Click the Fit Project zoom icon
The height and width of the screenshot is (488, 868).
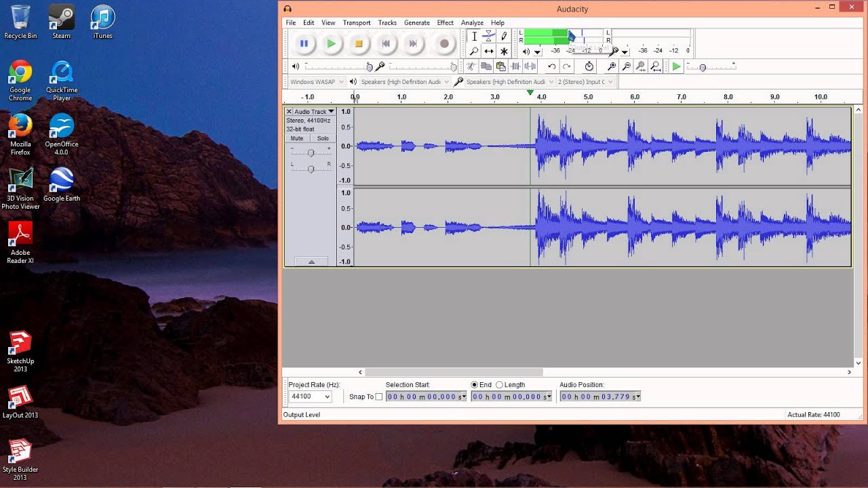click(656, 66)
